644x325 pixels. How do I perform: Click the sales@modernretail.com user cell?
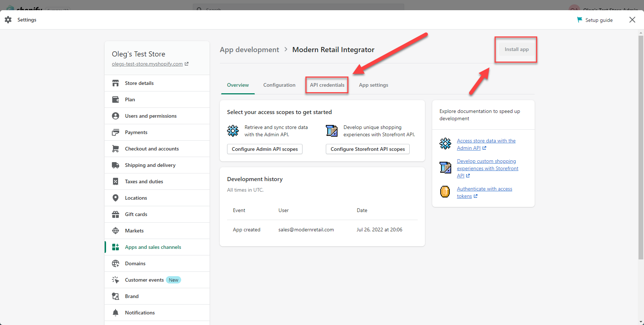306,230
